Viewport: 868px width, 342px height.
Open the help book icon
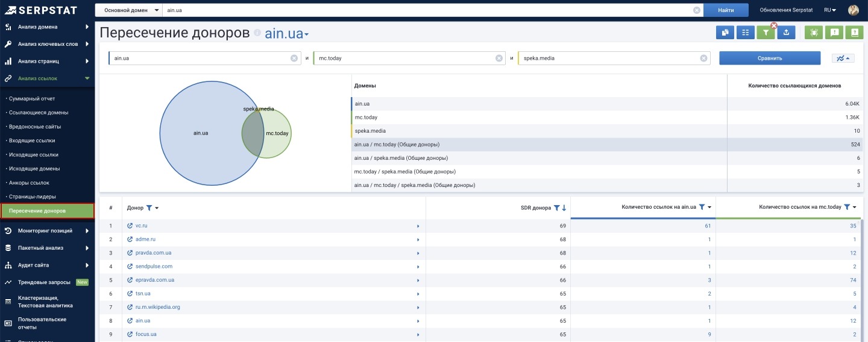pos(854,33)
